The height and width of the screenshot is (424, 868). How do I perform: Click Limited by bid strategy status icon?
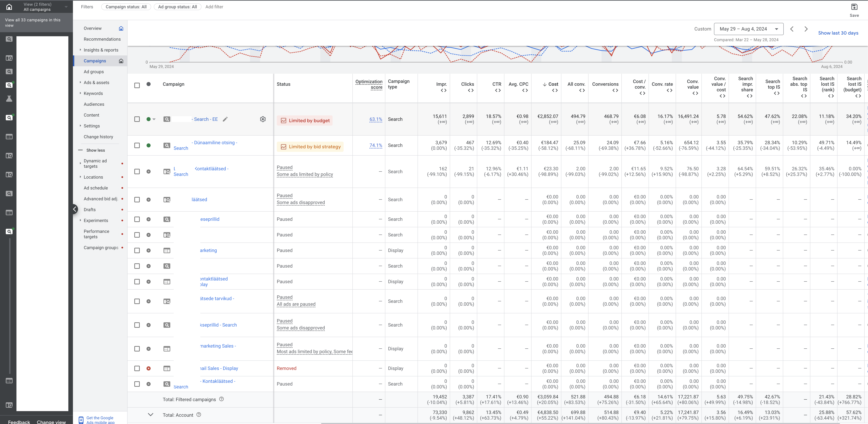coord(283,147)
